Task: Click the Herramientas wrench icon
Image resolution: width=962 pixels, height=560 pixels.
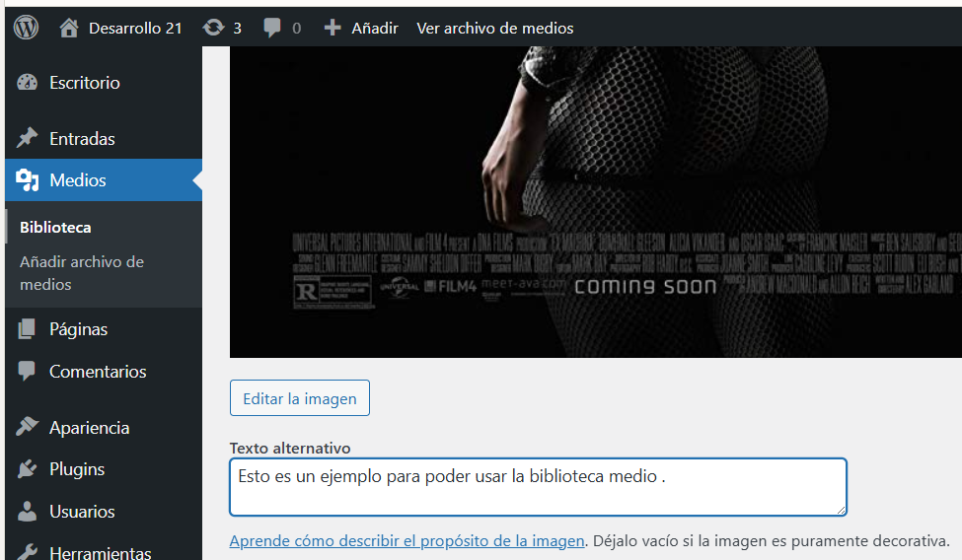Action: [28, 552]
